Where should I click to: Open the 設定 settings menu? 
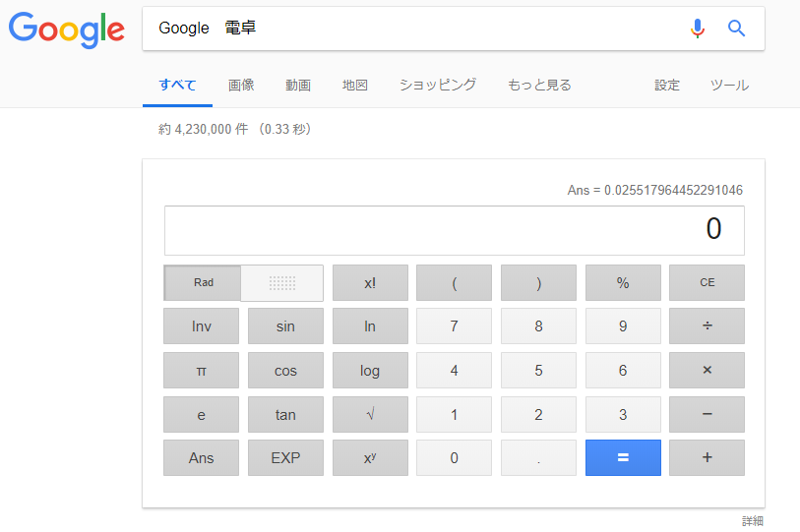(x=667, y=85)
